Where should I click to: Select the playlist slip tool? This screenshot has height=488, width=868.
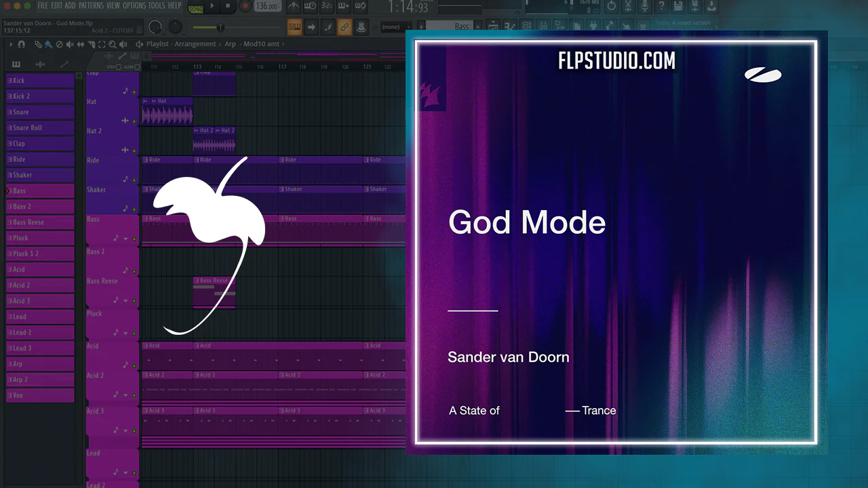click(x=80, y=44)
